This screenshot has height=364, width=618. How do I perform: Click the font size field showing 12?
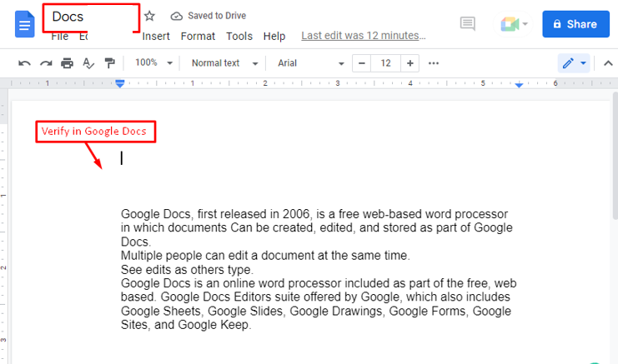click(385, 63)
